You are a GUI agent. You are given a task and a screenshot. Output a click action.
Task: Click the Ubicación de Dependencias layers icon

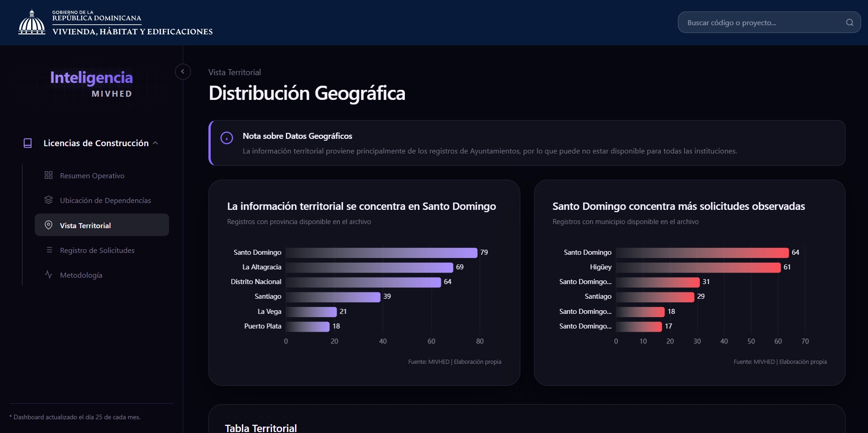(x=49, y=200)
